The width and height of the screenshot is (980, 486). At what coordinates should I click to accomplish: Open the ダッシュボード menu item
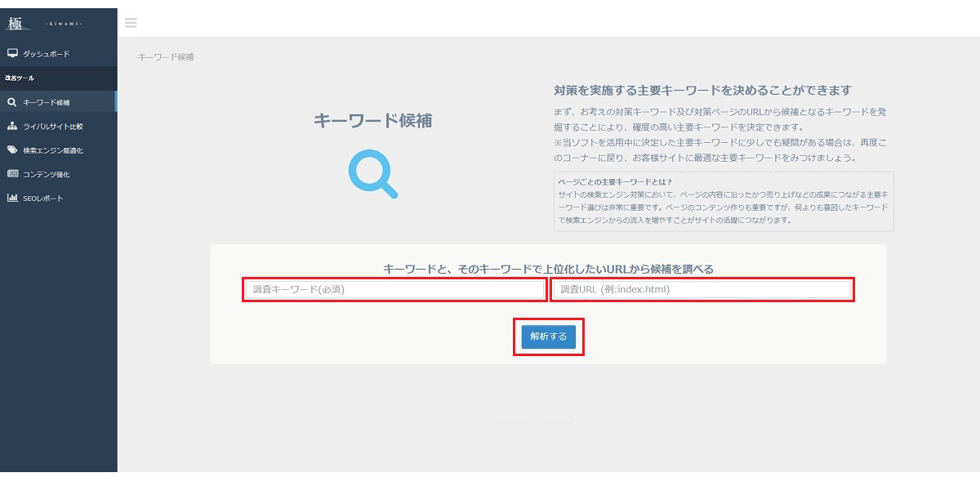47,54
